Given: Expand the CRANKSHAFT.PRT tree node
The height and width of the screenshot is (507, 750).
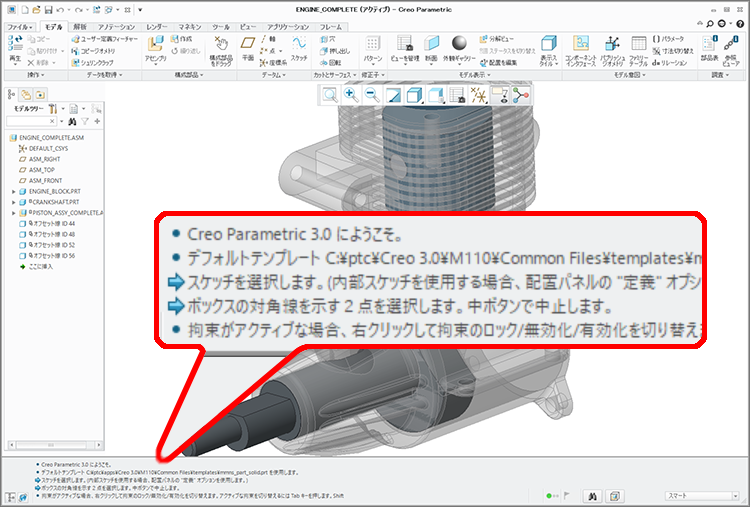Looking at the screenshot, I should 13,201.
